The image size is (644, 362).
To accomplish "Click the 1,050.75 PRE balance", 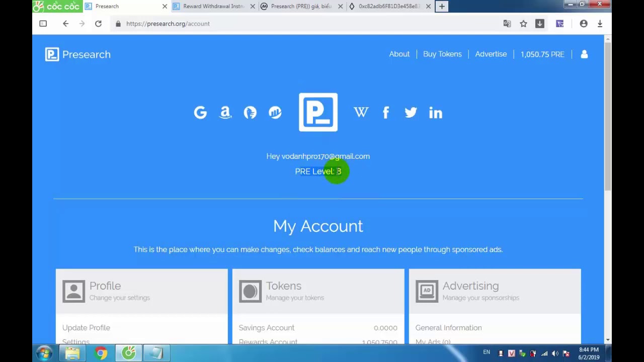I will pos(542,54).
